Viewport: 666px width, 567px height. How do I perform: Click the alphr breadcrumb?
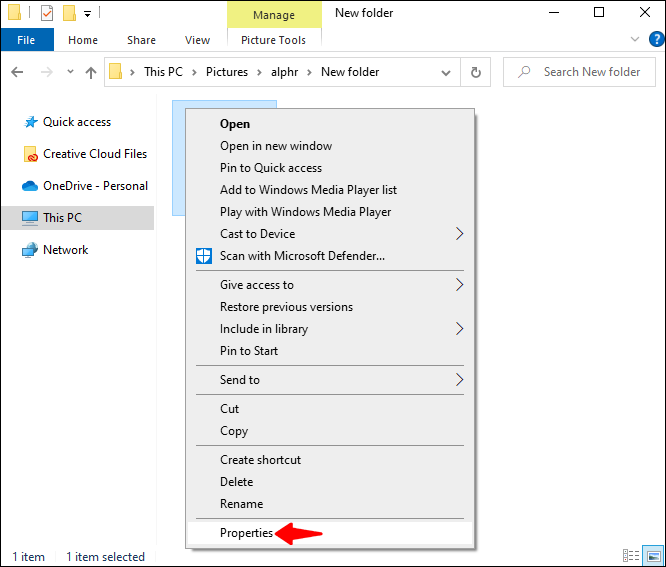coord(284,72)
